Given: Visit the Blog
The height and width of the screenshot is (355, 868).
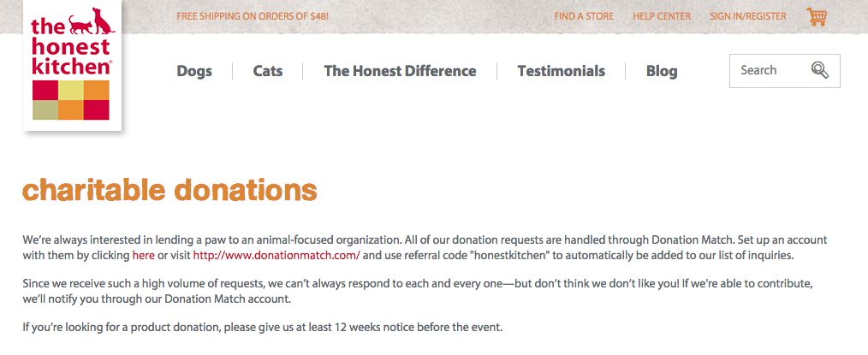Looking at the screenshot, I should 662,71.
